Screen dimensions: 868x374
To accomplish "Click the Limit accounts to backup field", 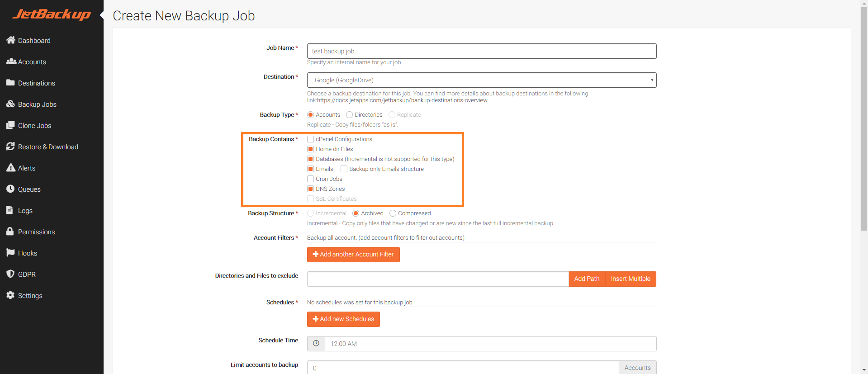I will pyautogui.click(x=463, y=368).
